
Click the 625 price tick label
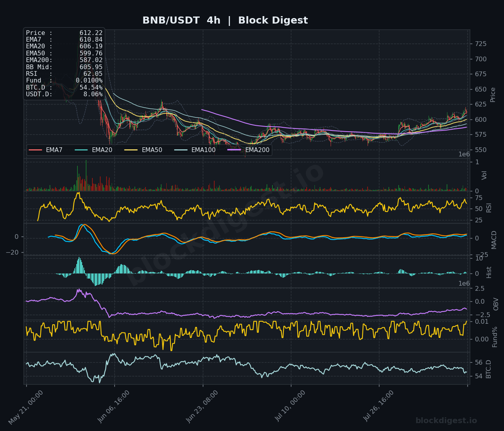coord(481,105)
